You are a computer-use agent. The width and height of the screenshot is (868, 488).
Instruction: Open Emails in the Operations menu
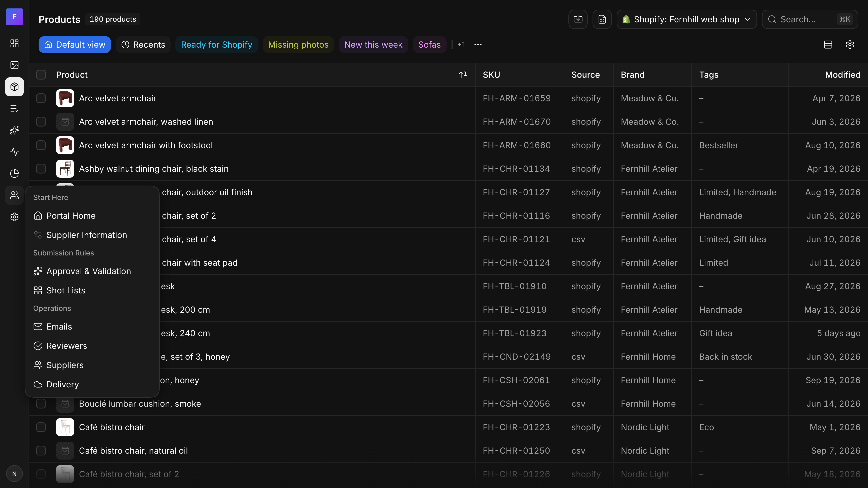[92, 327]
